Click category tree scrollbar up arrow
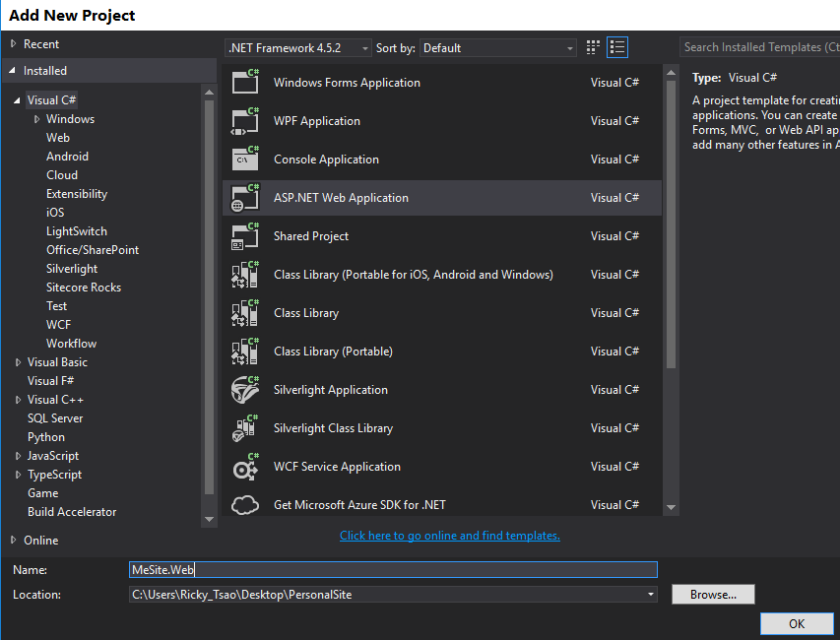Viewport: 840px width, 640px height. (209, 93)
